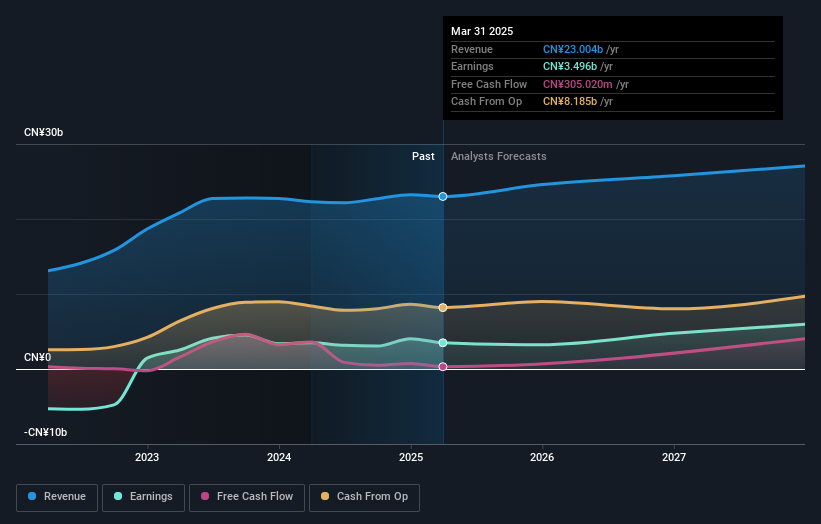This screenshot has height=524, width=821.
Task: Click the CN¥30b y-axis label
Action: (x=43, y=132)
